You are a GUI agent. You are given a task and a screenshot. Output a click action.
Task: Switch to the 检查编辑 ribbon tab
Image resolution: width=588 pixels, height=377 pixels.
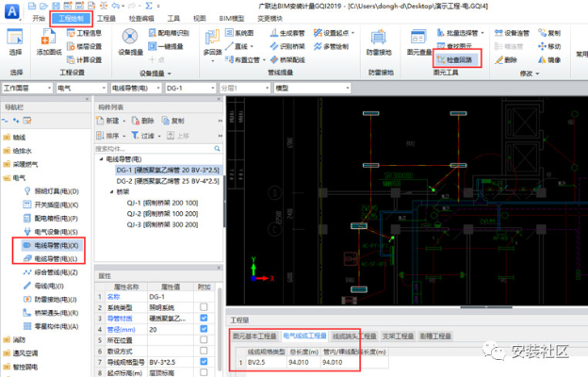click(141, 19)
